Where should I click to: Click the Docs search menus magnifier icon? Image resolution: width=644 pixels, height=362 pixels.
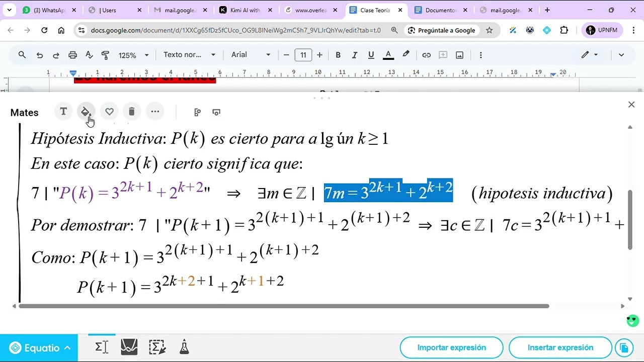point(22,55)
